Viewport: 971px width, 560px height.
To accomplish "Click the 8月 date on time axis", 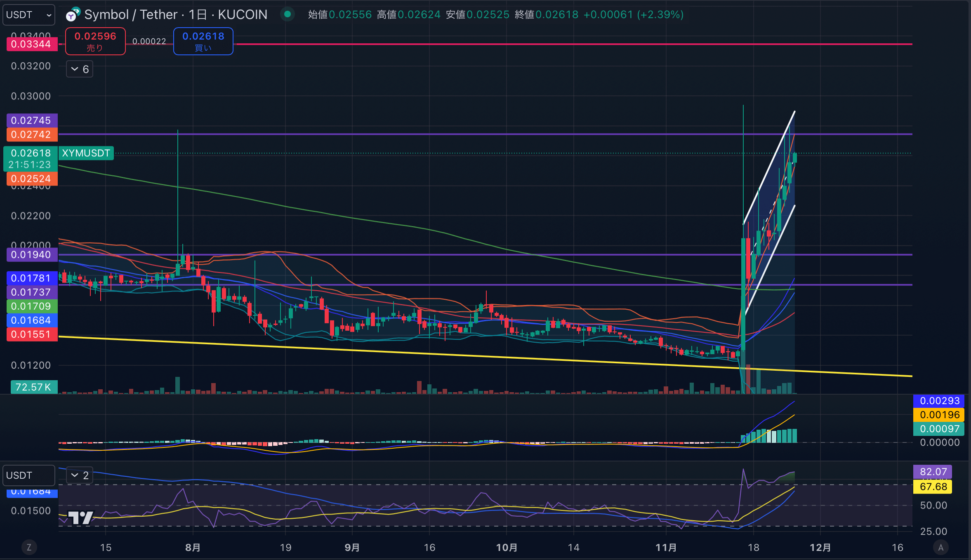I will click(x=193, y=548).
